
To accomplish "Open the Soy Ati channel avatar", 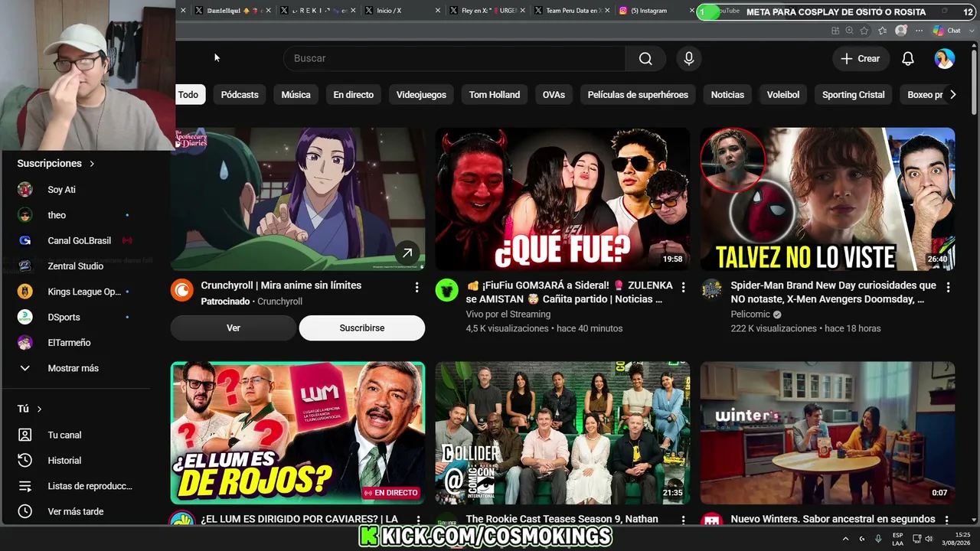I will pos(25,189).
